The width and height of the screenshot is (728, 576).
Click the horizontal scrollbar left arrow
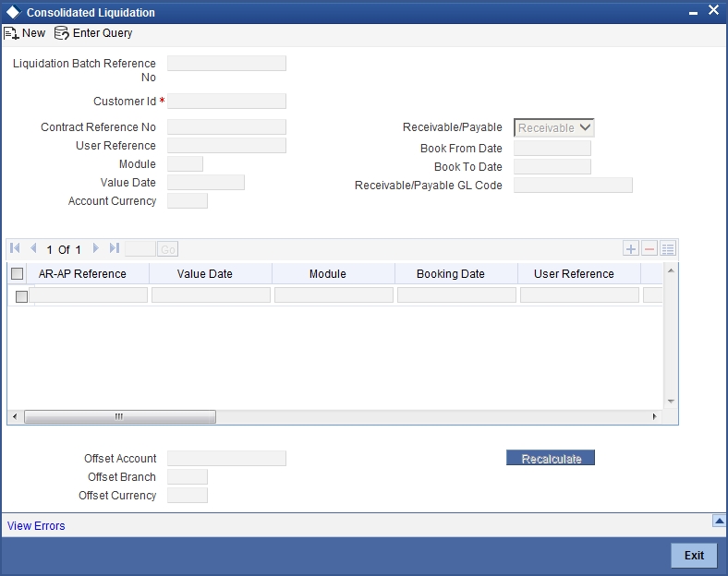(15, 416)
